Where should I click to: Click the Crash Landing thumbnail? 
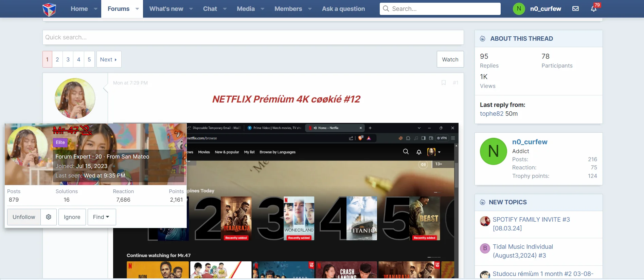point(346,270)
